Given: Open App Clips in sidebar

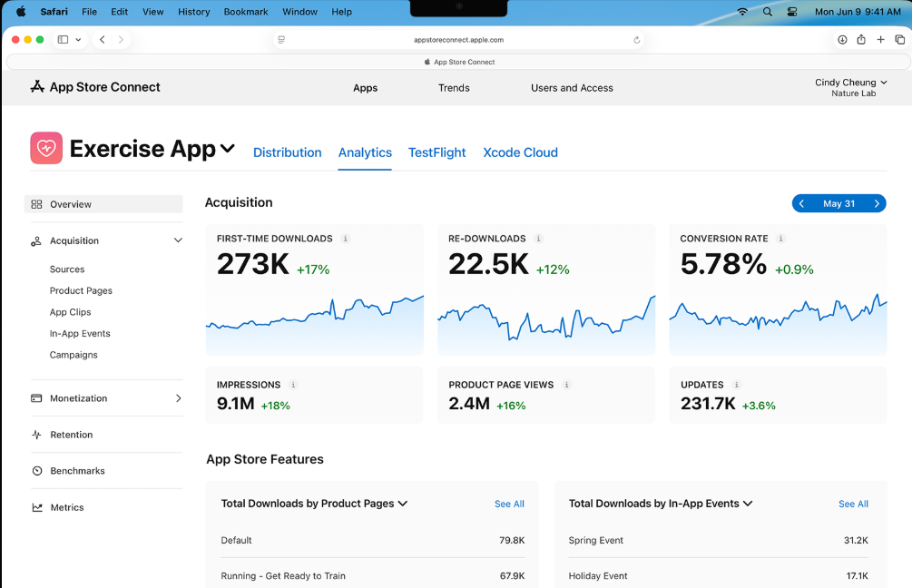Looking at the screenshot, I should coord(71,312).
